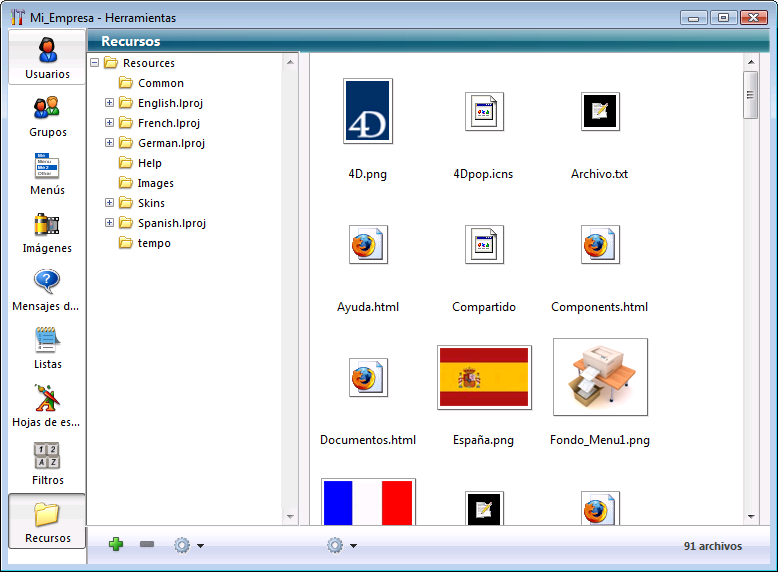Open the Usuarios section in sidebar

47,57
